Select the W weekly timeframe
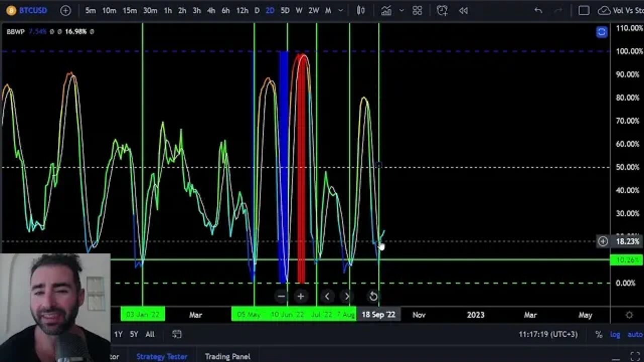644x362 pixels. 299,10
